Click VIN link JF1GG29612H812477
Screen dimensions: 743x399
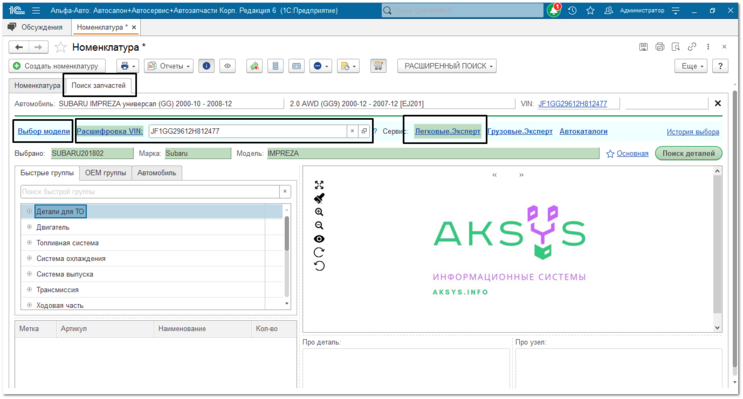(572, 103)
